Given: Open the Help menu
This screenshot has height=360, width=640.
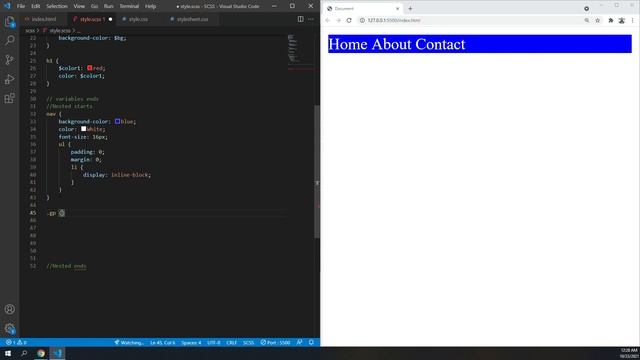Looking at the screenshot, I should [151, 6].
